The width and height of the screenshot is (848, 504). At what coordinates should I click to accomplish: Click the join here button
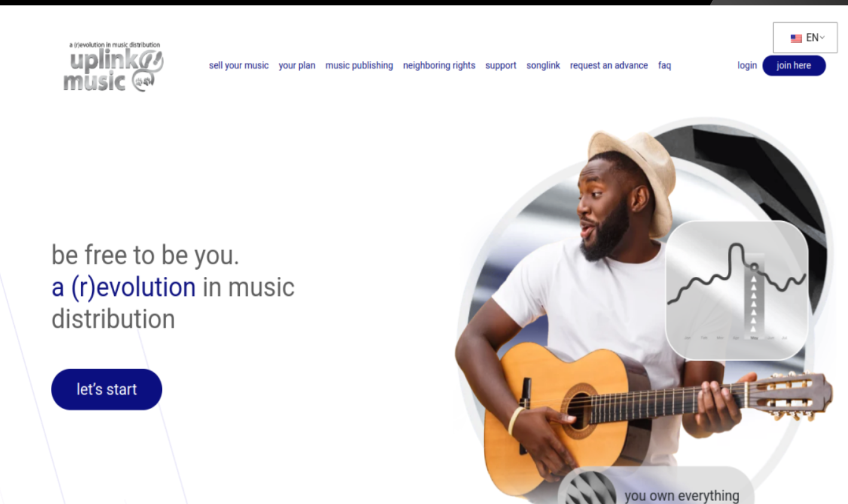[x=794, y=65]
